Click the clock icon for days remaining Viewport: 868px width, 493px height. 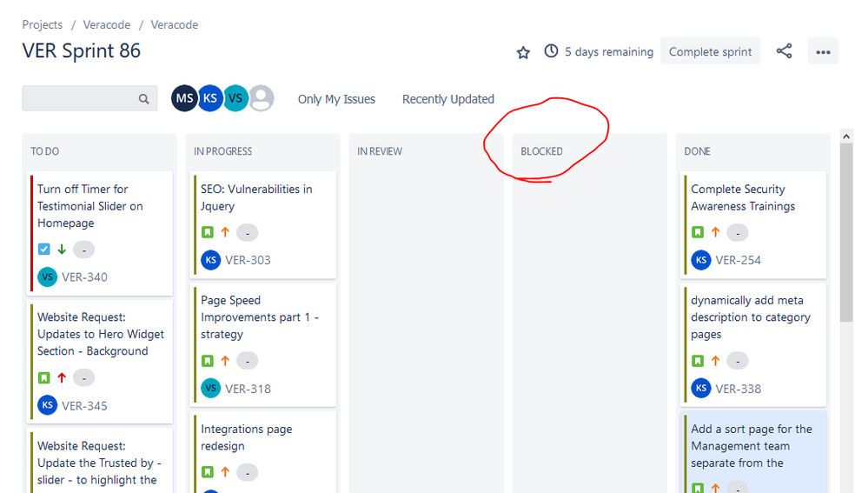[551, 51]
